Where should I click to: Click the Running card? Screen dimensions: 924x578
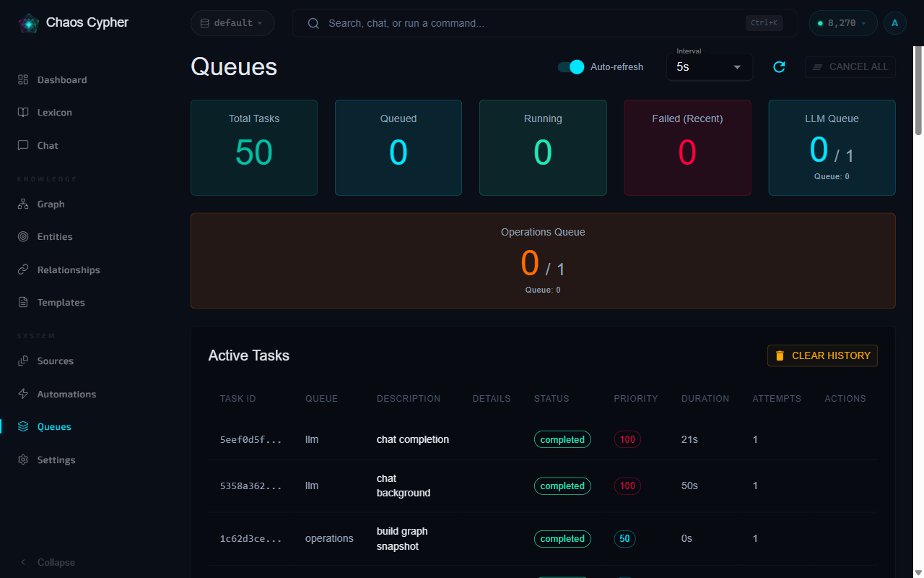(543, 147)
